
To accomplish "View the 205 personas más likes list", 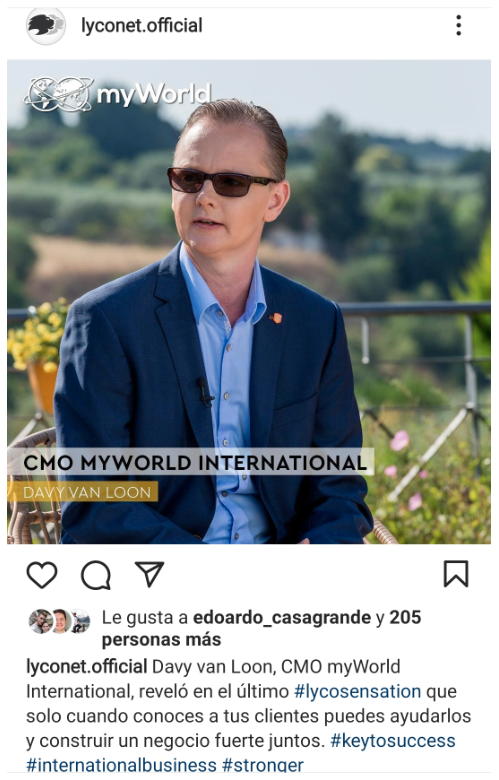I will pos(261,628).
